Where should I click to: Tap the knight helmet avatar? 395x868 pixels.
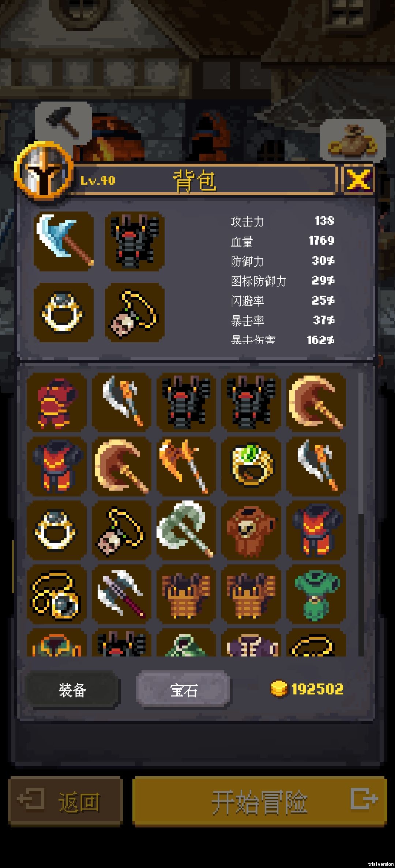pos(44,170)
